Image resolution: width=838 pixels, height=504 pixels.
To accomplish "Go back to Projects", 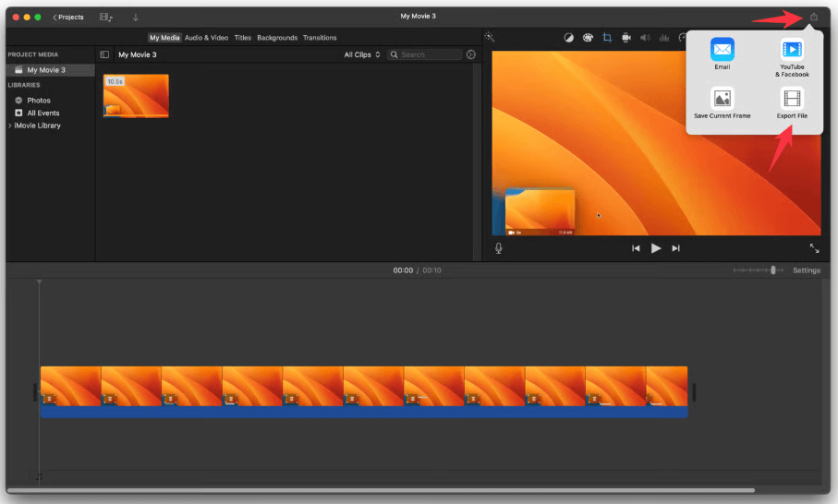I will [67, 18].
